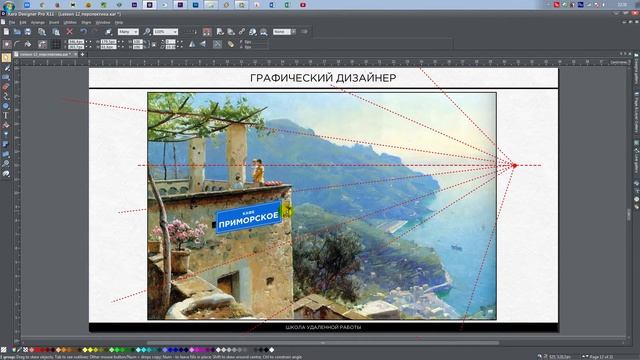Click the no-color hatched swatch

pos(4,350)
